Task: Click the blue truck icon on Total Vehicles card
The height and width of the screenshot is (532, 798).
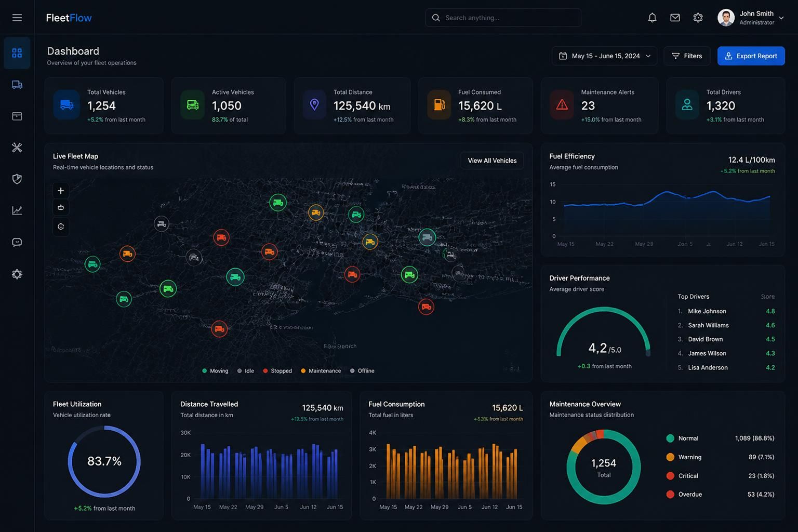Action: [66, 105]
